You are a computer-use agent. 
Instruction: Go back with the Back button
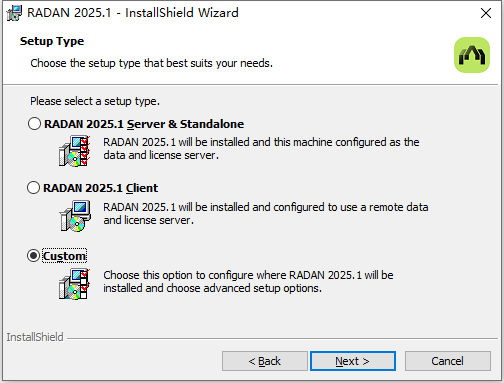[265, 361]
